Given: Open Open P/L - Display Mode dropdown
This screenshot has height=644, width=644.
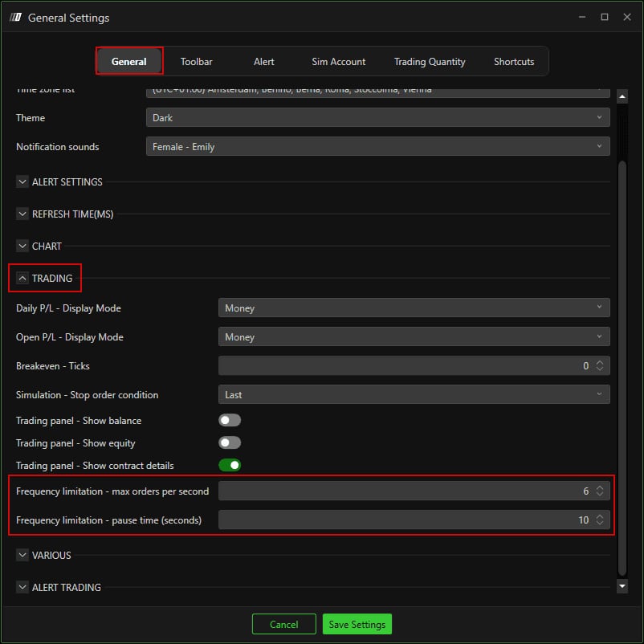Looking at the screenshot, I should click(414, 336).
